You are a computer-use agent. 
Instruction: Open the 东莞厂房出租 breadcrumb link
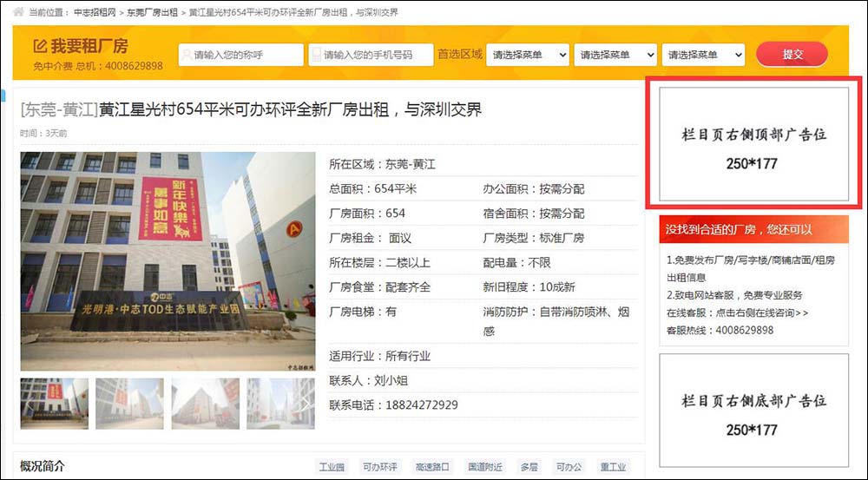(152, 12)
